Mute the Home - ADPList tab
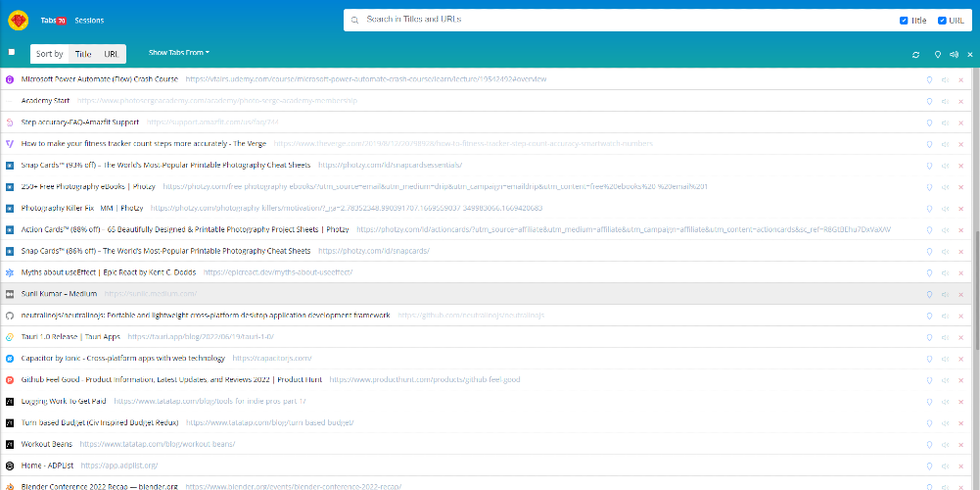This screenshot has width=980, height=490. point(945,465)
